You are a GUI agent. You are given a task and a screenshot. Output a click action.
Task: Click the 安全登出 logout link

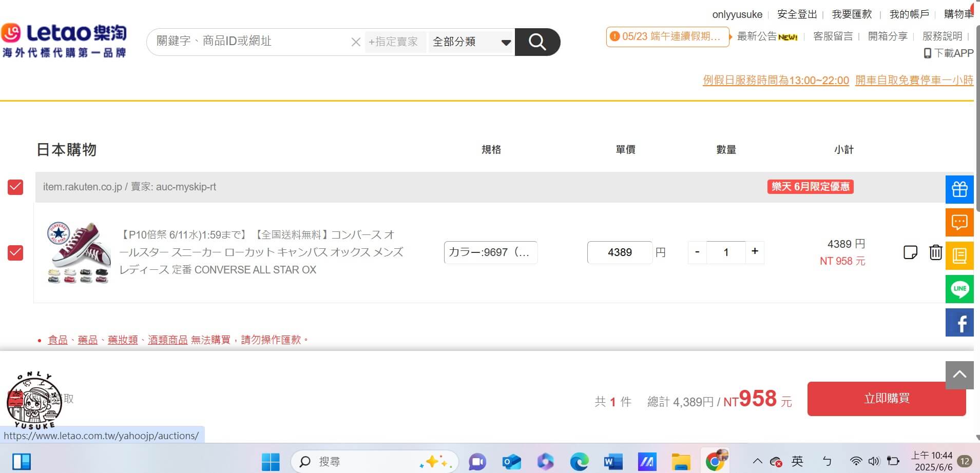tap(797, 14)
